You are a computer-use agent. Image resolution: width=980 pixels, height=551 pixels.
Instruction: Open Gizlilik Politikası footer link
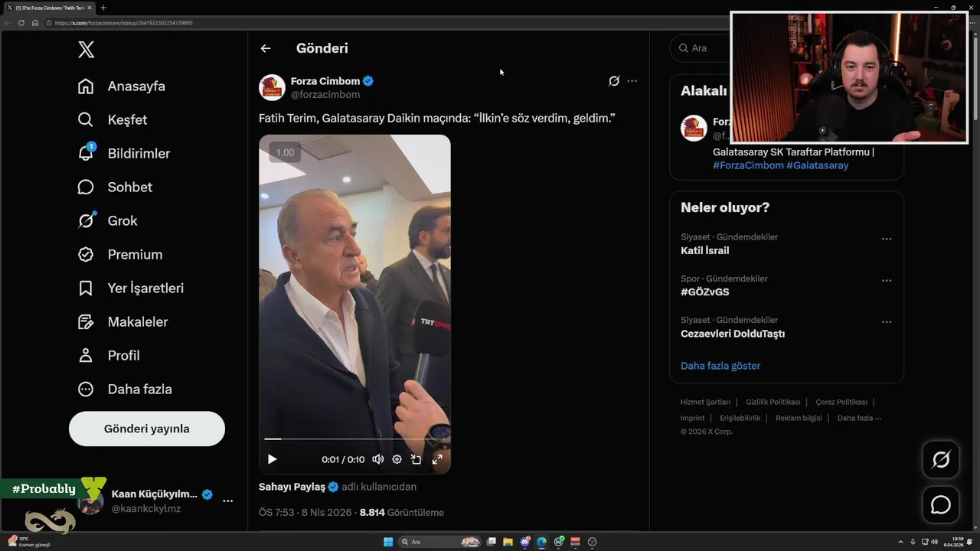pyautogui.click(x=773, y=402)
